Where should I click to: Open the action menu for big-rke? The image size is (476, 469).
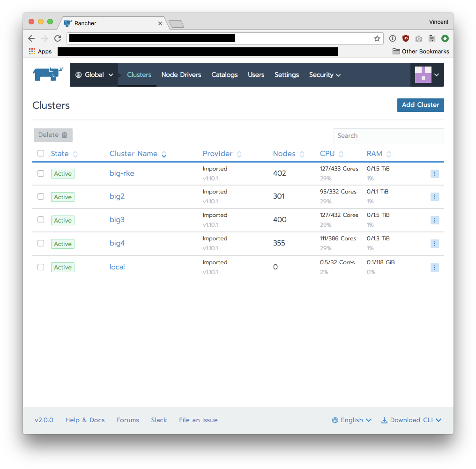(434, 174)
